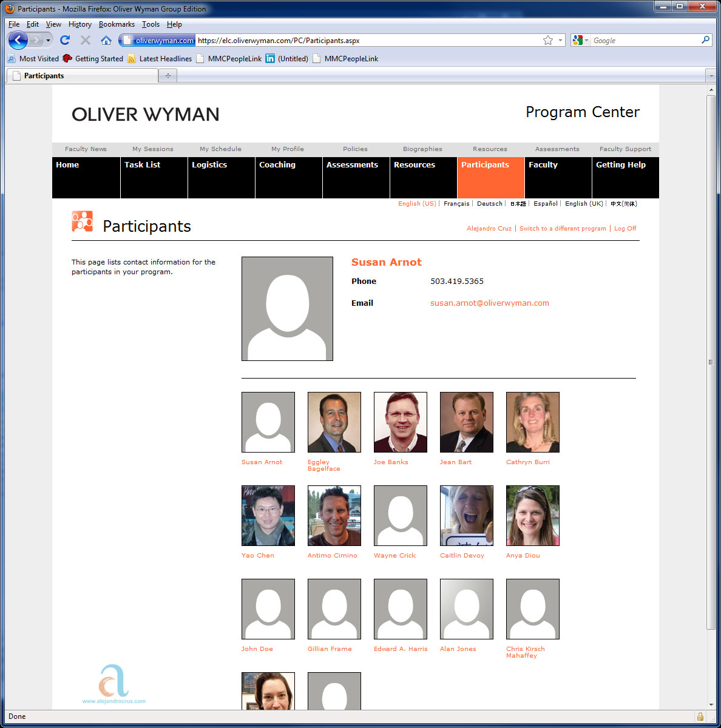Open the Coaching navigation tab

[289, 177]
